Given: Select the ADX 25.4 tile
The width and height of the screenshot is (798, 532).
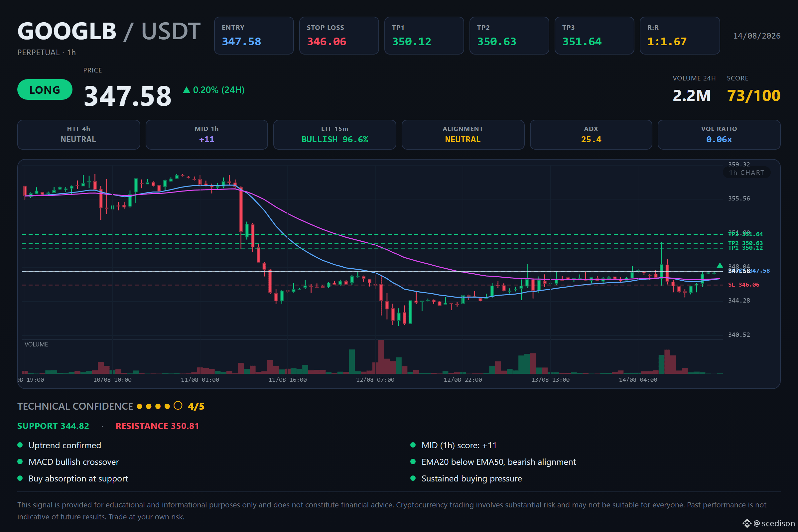Looking at the screenshot, I should pos(591,135).
